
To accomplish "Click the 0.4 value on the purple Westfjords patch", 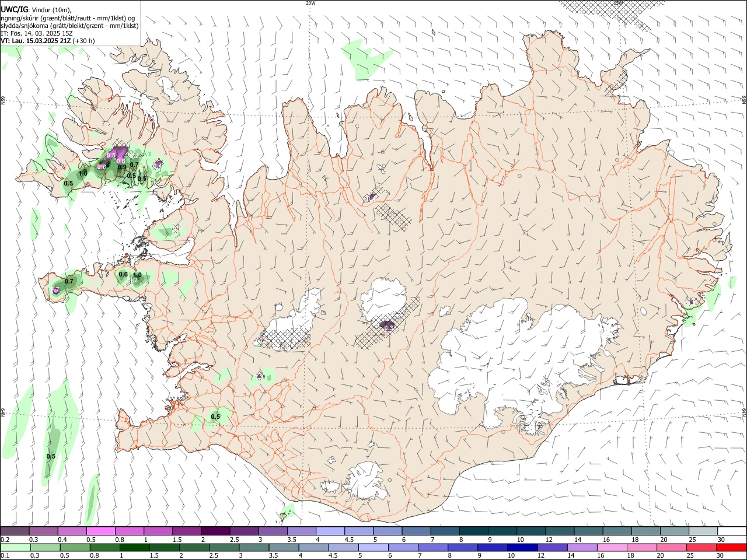I will 158,165.
